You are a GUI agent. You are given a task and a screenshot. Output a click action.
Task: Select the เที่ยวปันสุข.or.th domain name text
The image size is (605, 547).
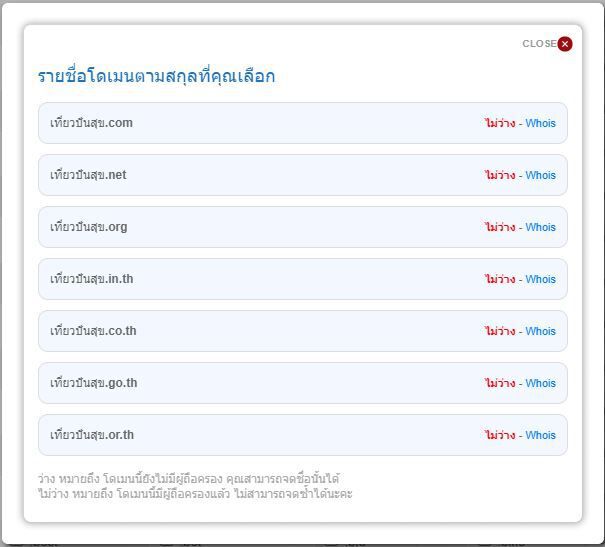click(x=92, y=436)
